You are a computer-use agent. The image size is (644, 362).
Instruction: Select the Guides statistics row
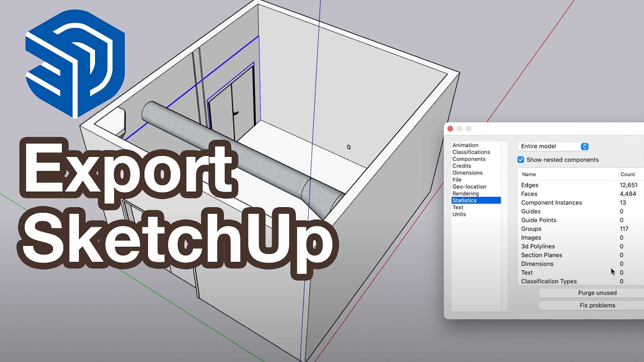click(581, 211)
